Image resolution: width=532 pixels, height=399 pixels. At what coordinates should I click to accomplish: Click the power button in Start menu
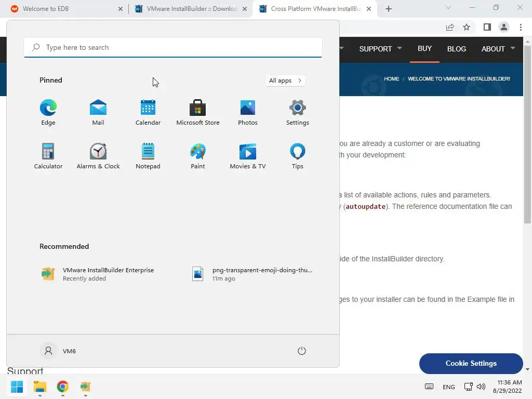(302, 351)
